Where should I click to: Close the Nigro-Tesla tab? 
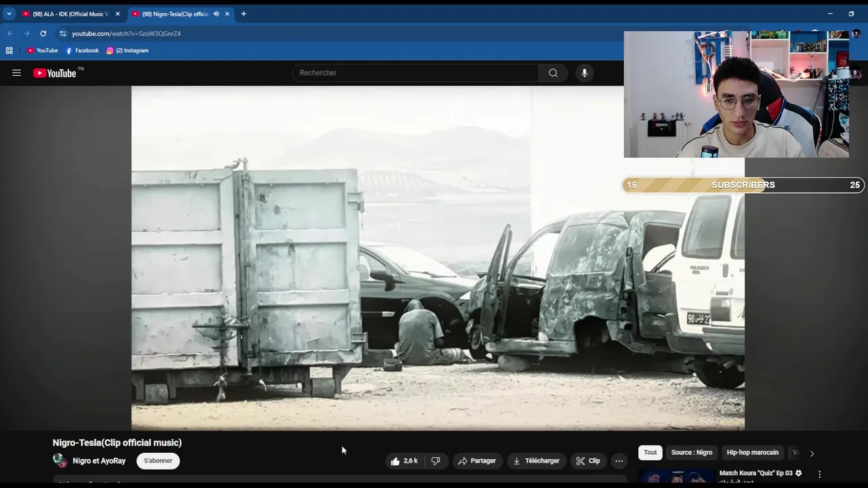(227, 14)
